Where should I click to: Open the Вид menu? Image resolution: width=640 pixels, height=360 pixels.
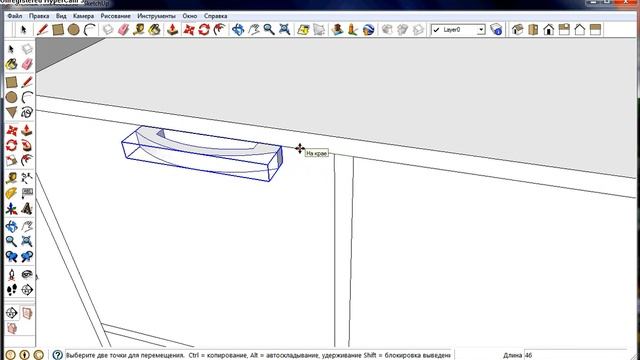pyautogui.click(x=61, y=16)
